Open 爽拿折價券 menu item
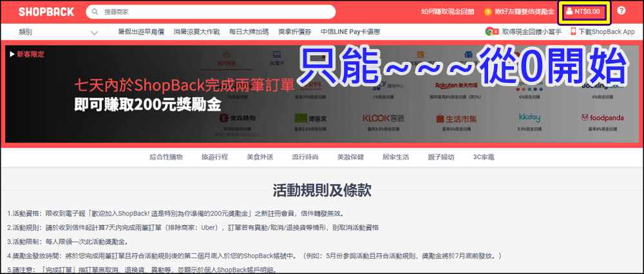 coord(295,32)
